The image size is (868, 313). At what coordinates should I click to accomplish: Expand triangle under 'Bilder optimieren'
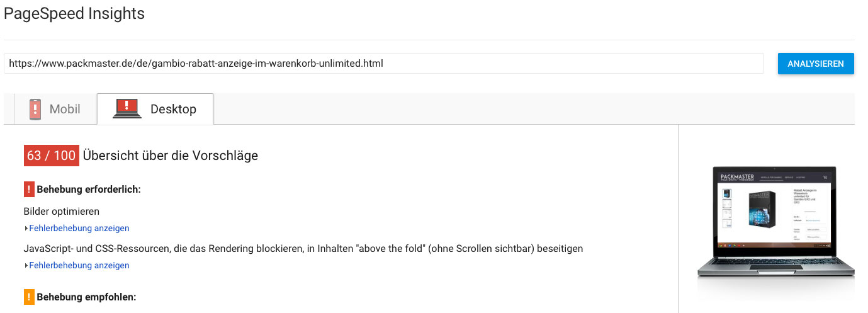coord(26,229)
